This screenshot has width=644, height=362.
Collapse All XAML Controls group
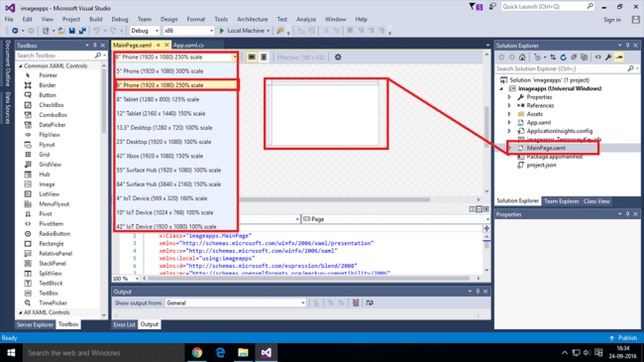(x=20, y=312)
